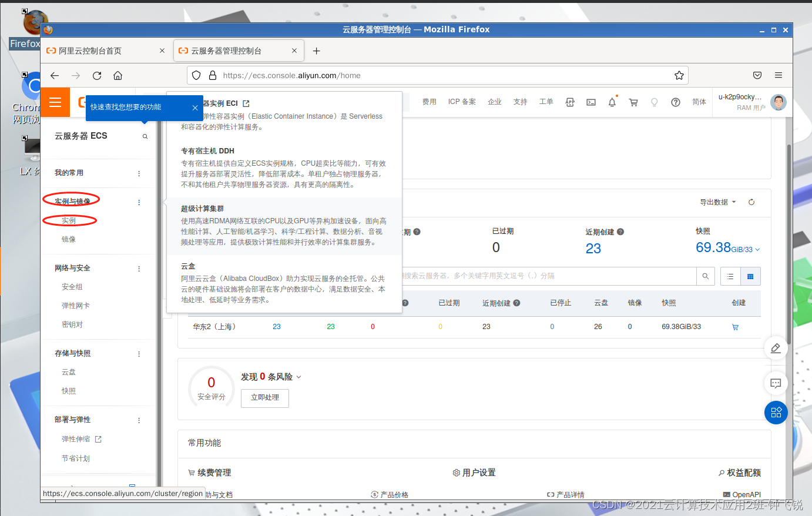This screenshot has height=516, width=812.
Task: Click the Pocket save icon in Firefox
Action: pyautogui.click(x=757, y=75)
